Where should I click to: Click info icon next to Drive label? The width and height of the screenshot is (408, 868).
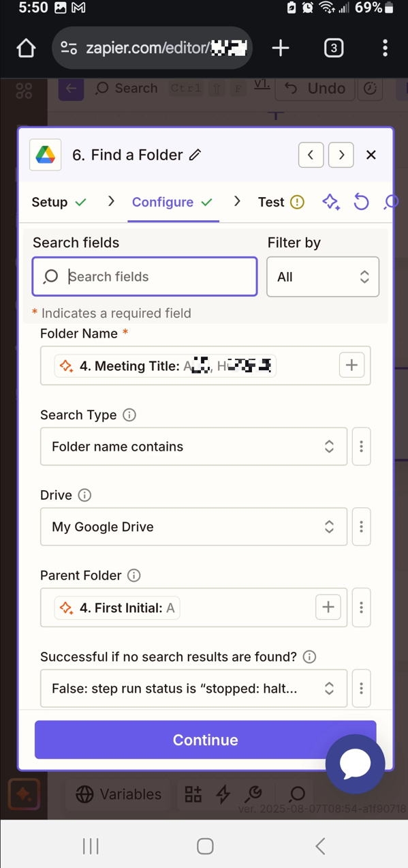(84, 496)
